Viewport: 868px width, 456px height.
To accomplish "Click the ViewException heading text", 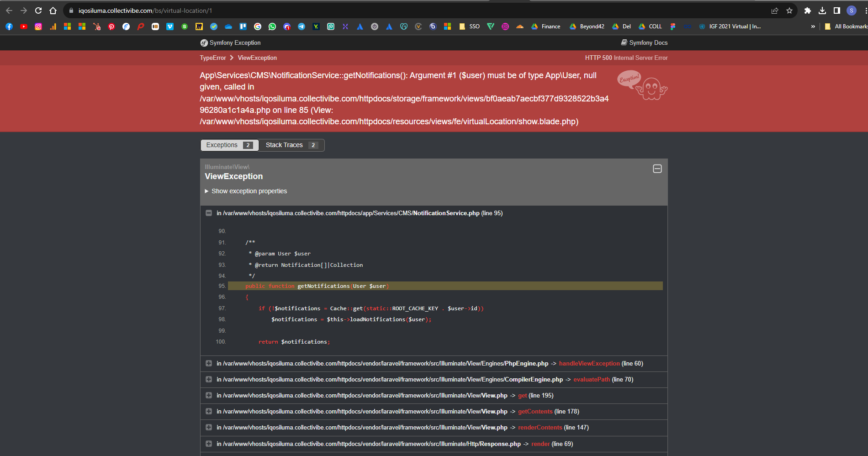I will pos(234,176).
